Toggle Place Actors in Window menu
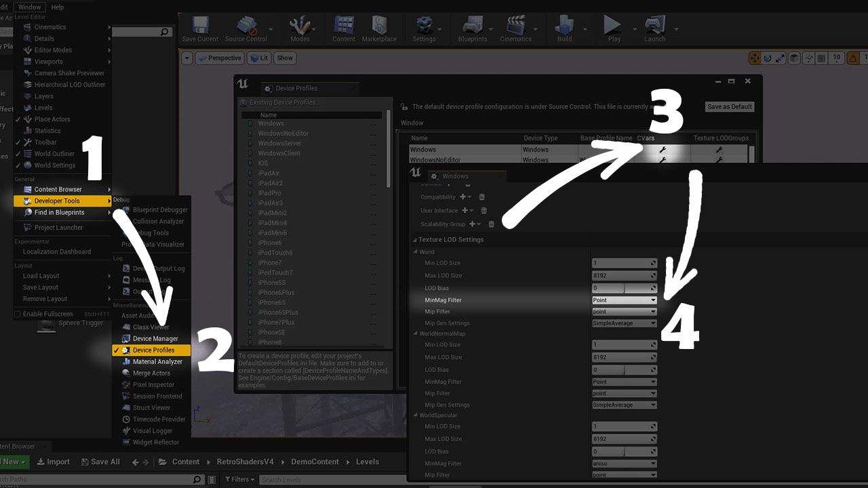This screenshot has height=488, width=868. [62, 119]
